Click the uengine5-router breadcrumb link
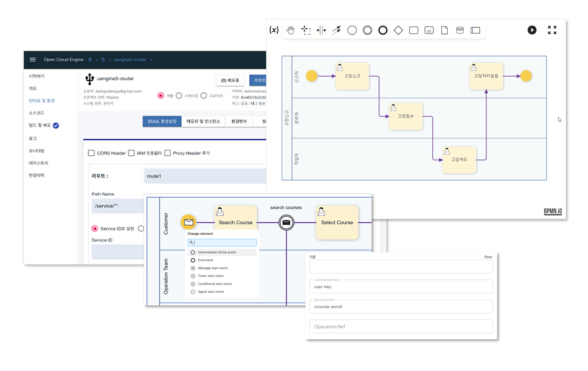Screen dimensions: 588x371 tap(130, 60)
